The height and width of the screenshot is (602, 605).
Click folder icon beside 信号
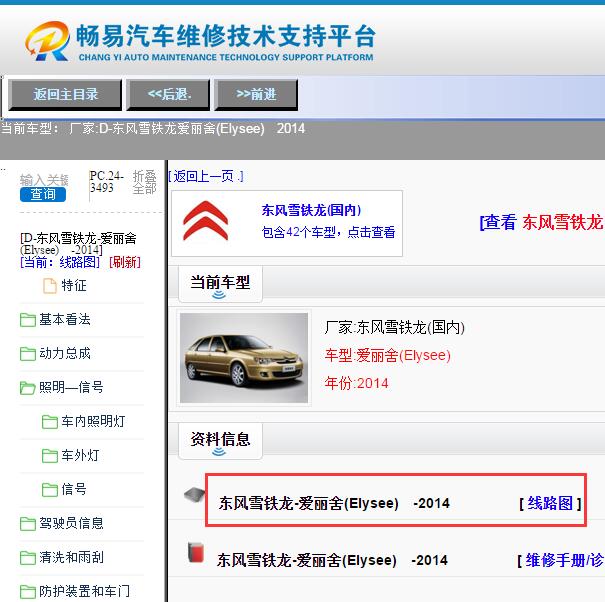[x=50, y=490]
